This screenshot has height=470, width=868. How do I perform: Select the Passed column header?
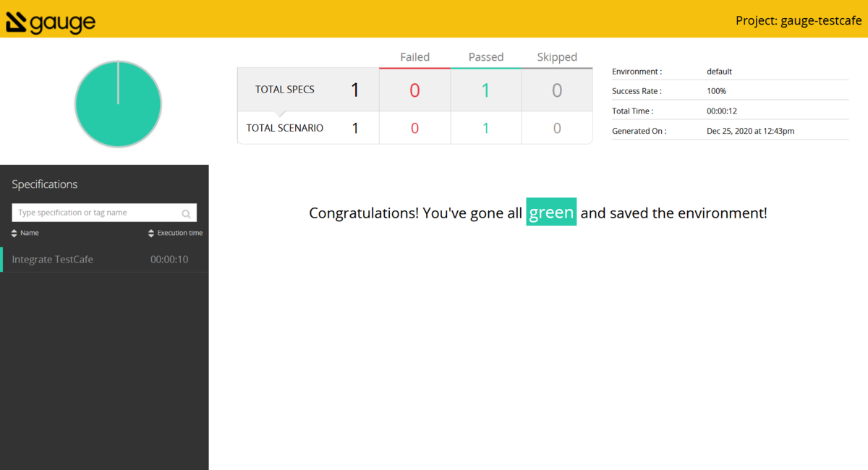click(x=486, y=57)
